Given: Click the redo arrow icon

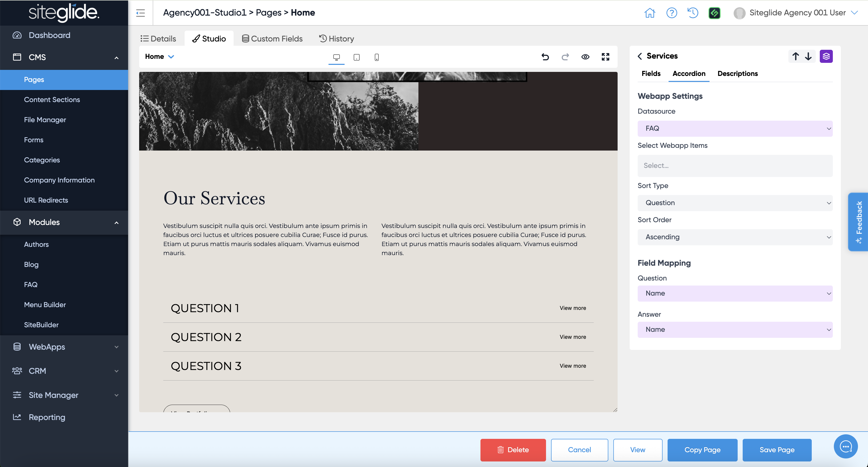Looking at the screenshot, I should point(565,57).
